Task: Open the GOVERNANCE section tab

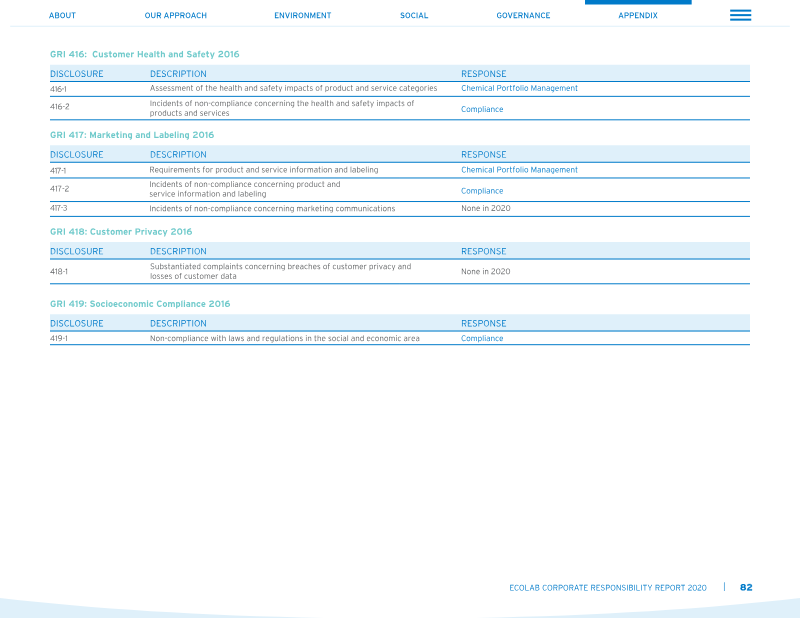Action: point(523,15)
